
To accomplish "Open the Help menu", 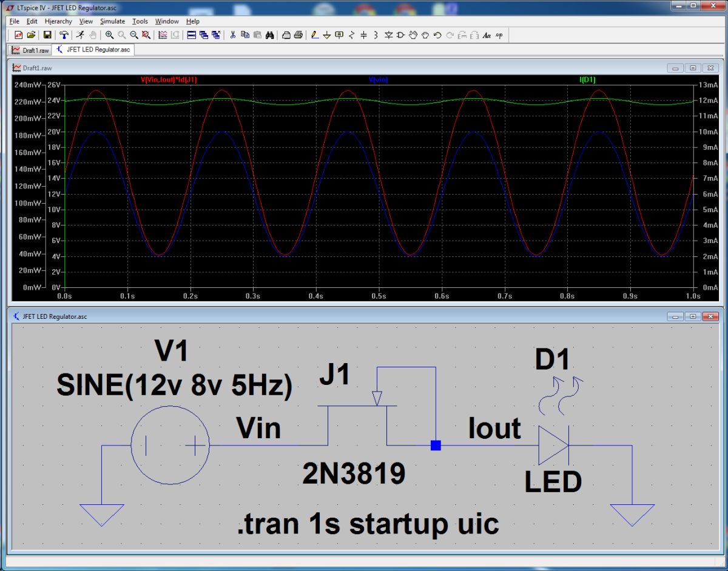I will point(193,21).
